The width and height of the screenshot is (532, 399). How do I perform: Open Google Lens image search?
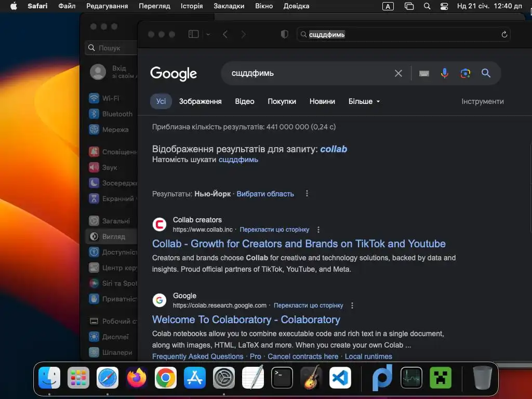(x=465, y=73)
